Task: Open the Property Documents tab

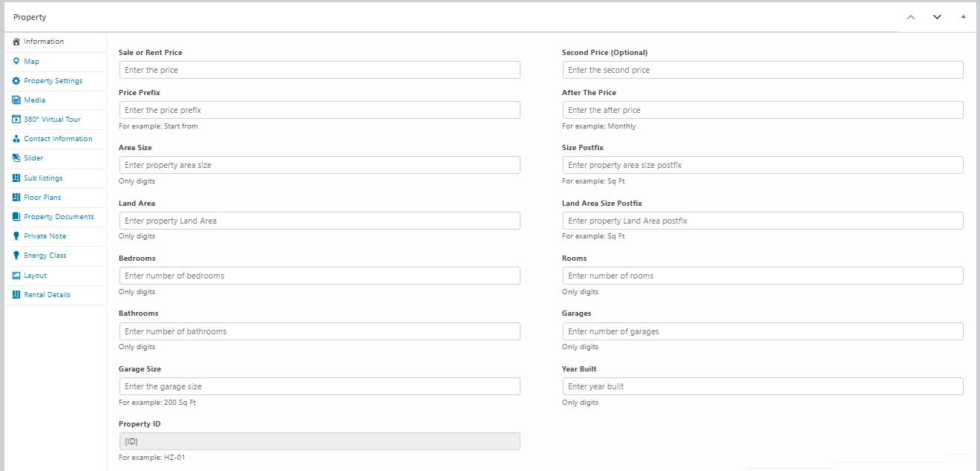Action: (56, 217)
